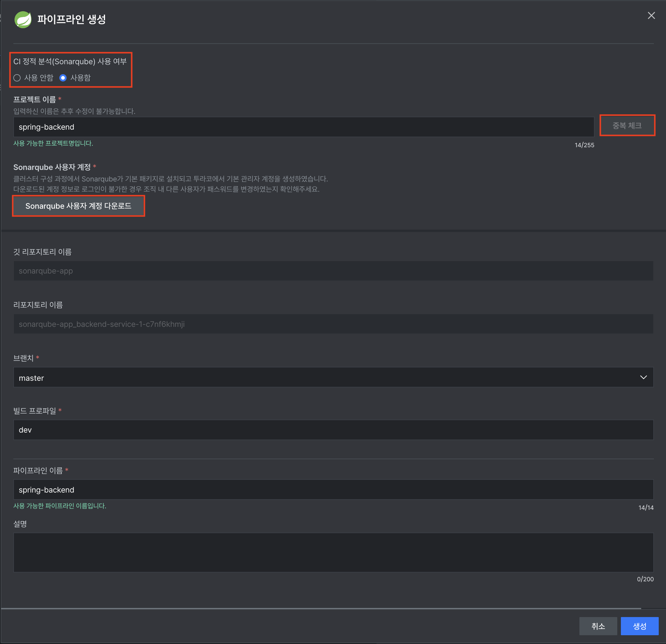Viewport: 666px width, 644px height.
Task: Click the '취소' cancel button
Action: pos(598,626)
